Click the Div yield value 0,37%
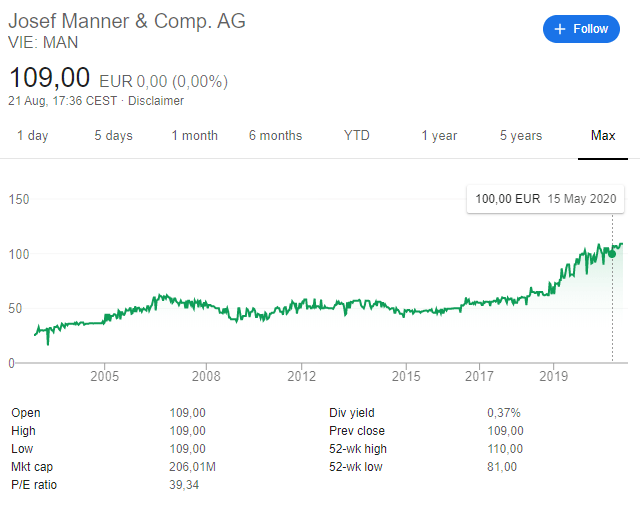 [x=504, y=413]
